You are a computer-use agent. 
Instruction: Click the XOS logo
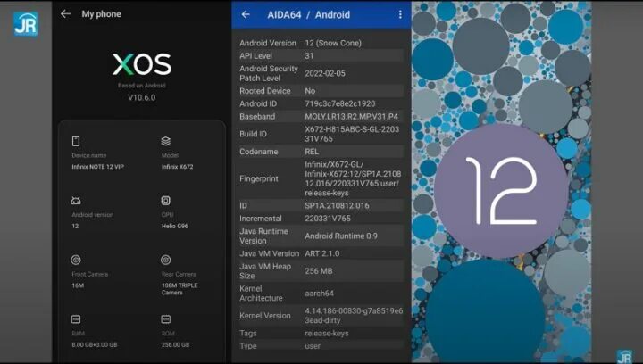142,64
